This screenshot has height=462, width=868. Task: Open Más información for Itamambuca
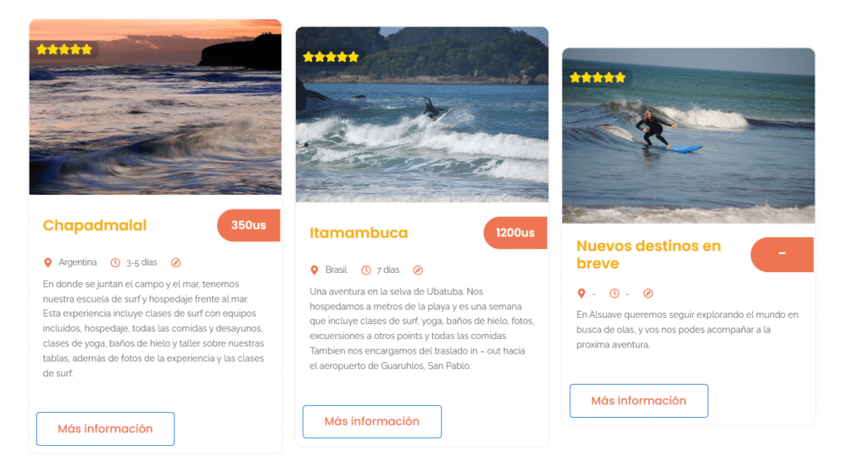(x=372, y=421)
